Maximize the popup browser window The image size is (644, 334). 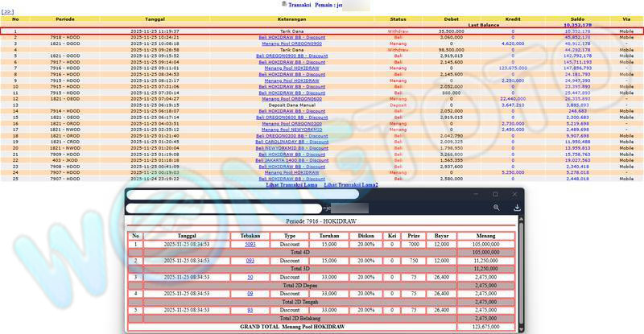[x=495, y=195]
